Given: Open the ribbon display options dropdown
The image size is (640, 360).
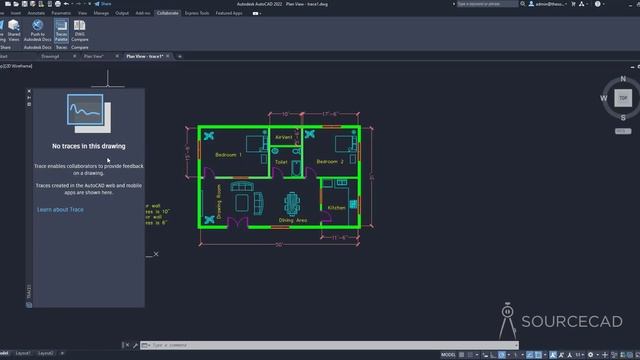Looking at the screenshot, I should click(x=256, y=13).
